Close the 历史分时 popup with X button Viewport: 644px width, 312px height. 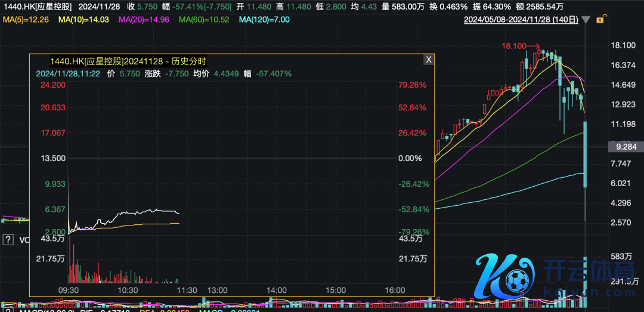click(428, 60)
